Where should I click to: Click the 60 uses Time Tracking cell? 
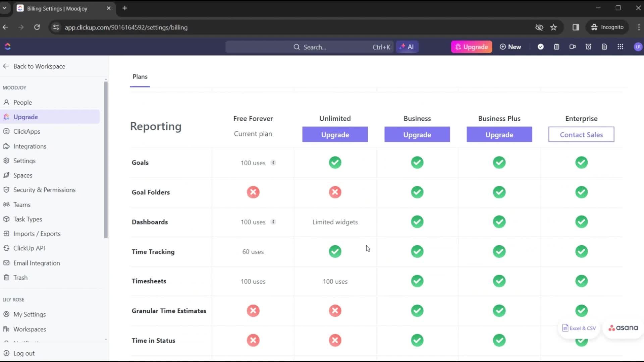click(x=253, y=252)
